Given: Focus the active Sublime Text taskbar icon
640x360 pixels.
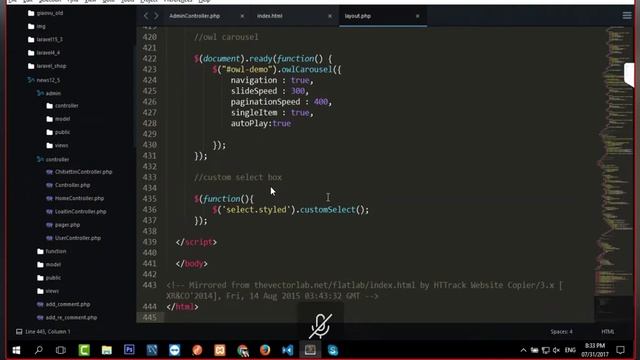Looking at the screenshot, I should click(x=310, y=350).
